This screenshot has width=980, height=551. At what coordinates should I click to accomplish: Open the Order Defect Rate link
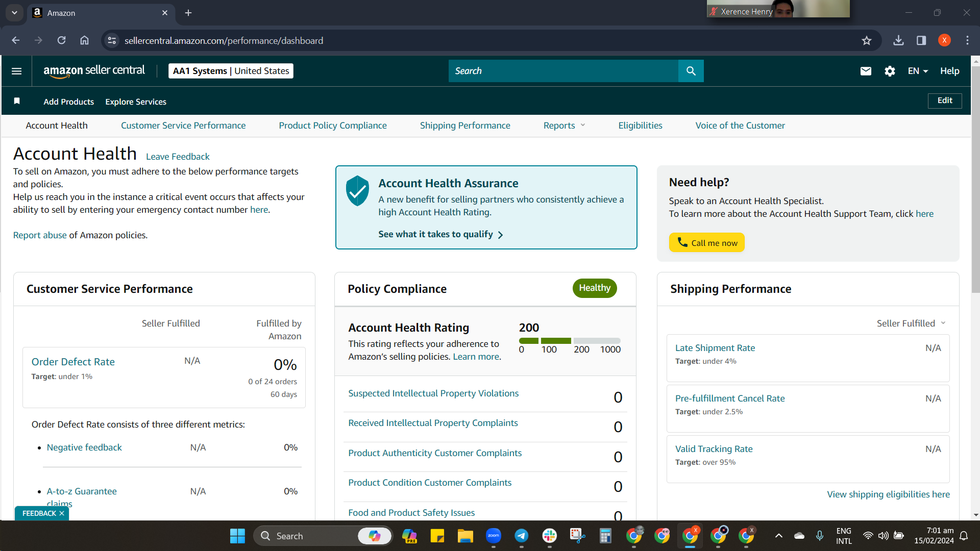coord(73,362)
